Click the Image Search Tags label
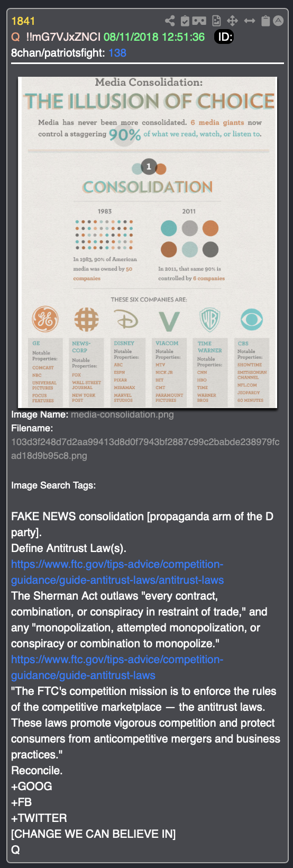This screenshot has height=868, width=293. [53, 485]
